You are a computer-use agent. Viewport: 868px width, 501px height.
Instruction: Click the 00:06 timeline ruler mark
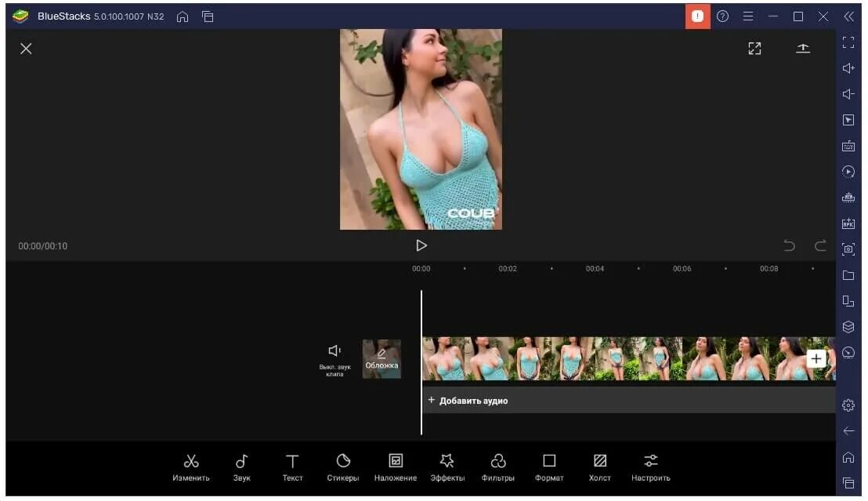click(682, 269)
